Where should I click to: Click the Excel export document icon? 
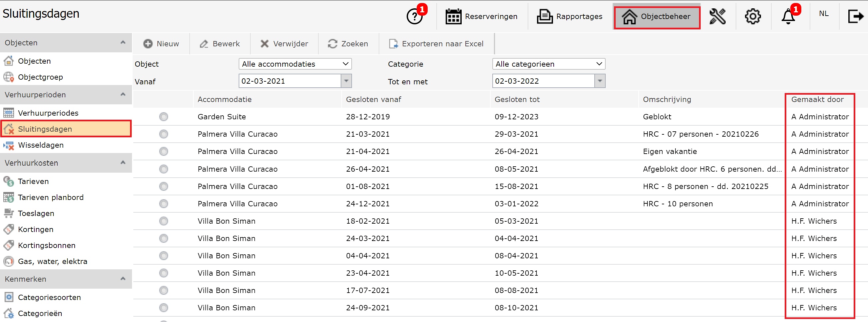click(x=393, y=44)
